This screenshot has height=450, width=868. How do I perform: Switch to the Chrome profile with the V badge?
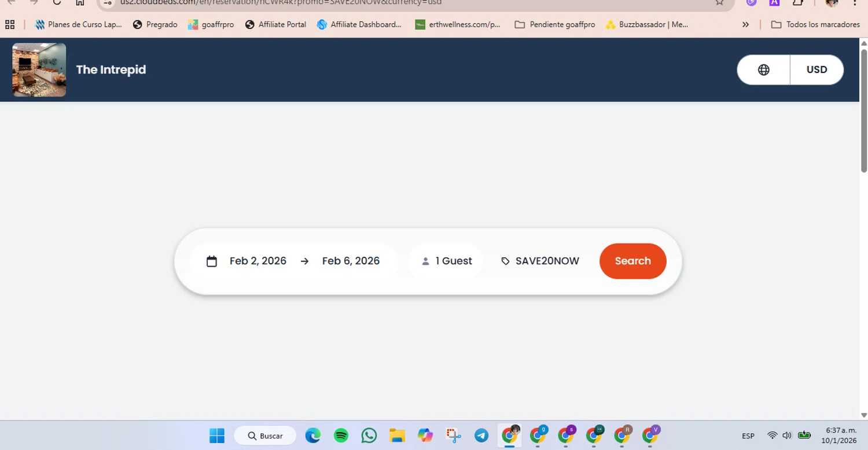click(x=650, y=436)
